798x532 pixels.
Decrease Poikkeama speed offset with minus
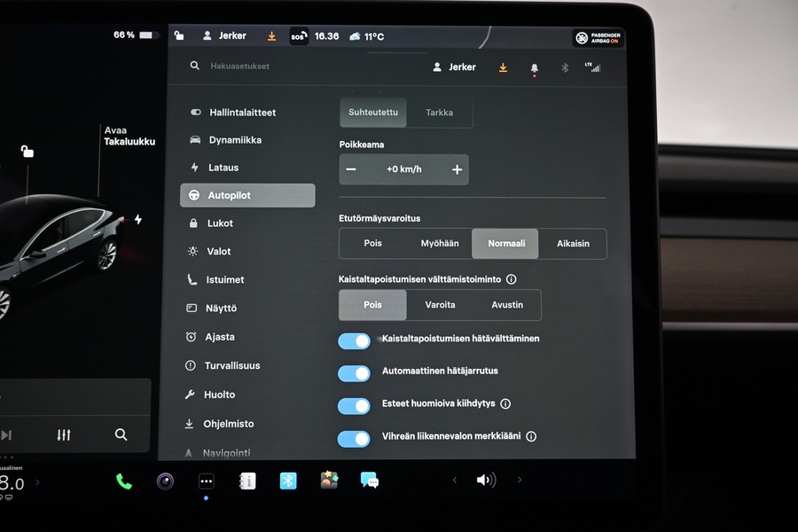point(351,169)
